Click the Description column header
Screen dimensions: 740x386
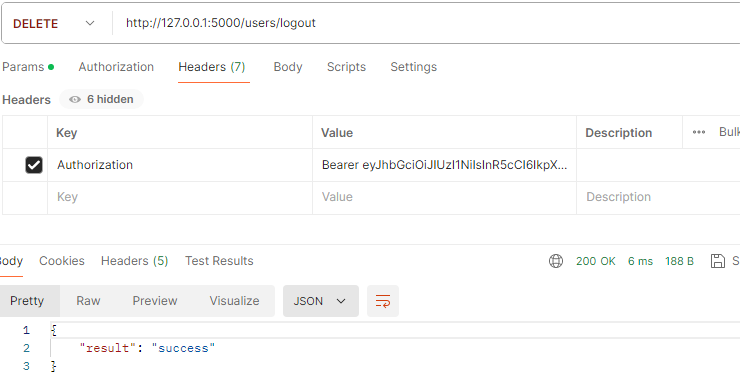point(619,133)
